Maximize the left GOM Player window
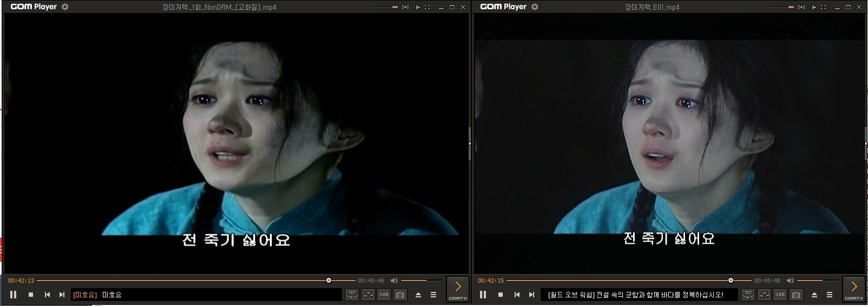Viewport: 868px width, 306px height. pyautogui.click(x=452, y=7)
